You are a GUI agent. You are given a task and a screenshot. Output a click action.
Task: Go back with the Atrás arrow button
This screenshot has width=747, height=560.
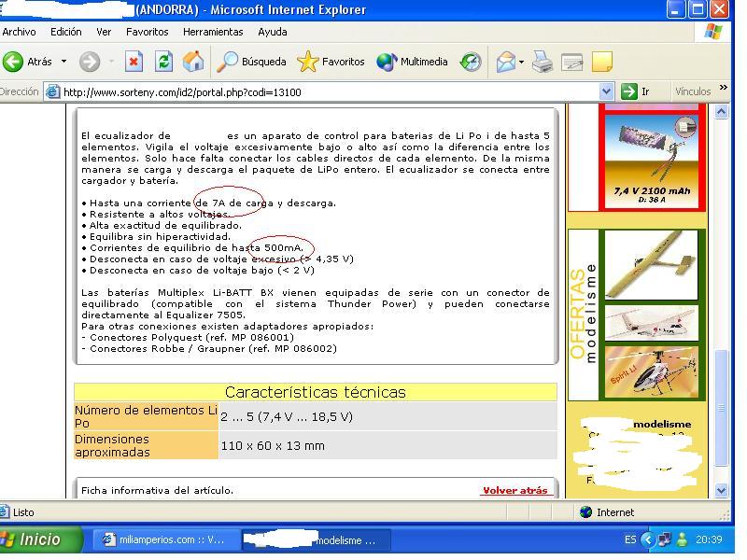coord(27,62)
